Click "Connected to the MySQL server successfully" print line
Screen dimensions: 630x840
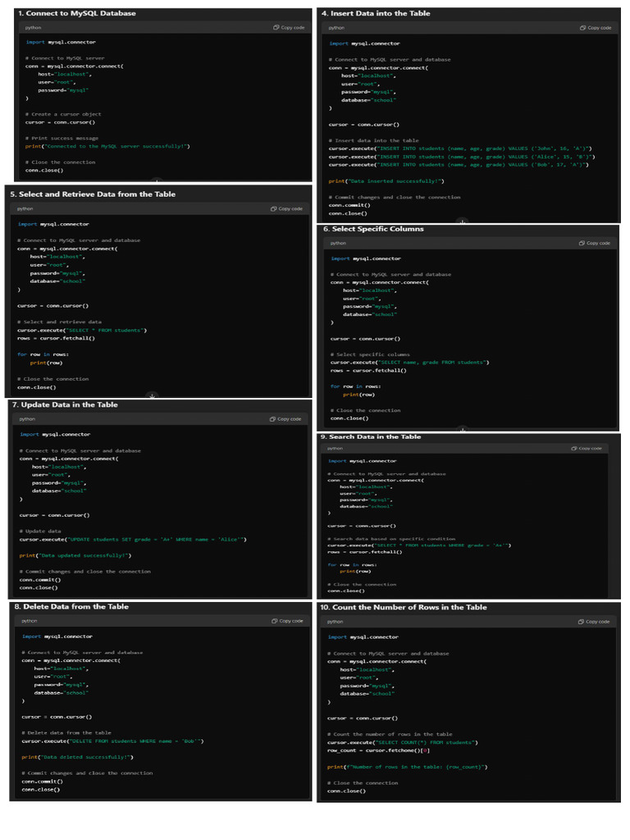coord(107,146)
